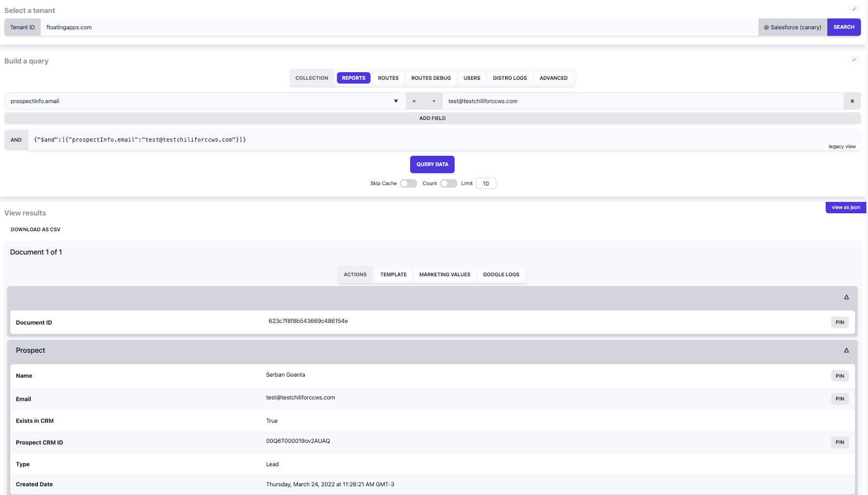The width and height of the screenshot is (868, 495).
Task: Toggle the Skip Cache switch
Action: click(x=409, y=183)
